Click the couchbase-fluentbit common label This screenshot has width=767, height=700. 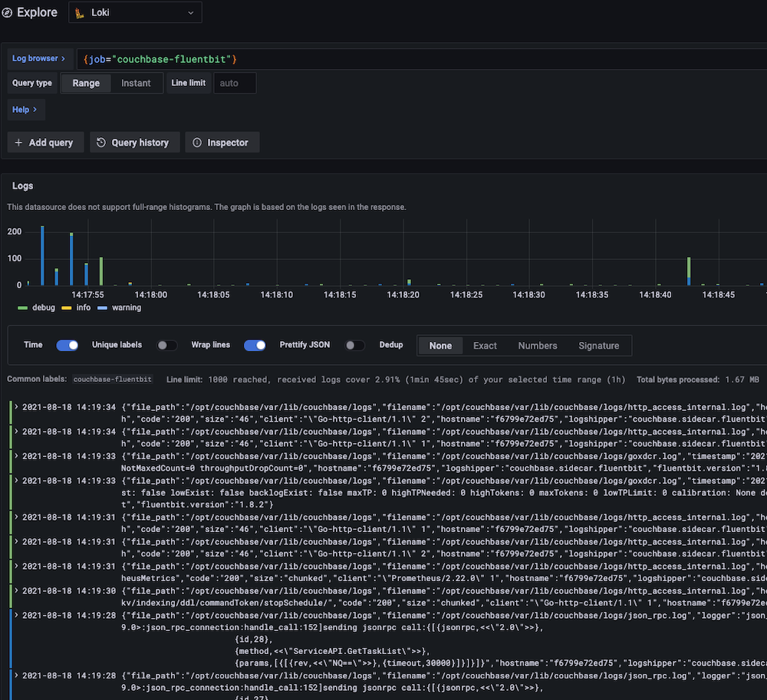(113, 380)
